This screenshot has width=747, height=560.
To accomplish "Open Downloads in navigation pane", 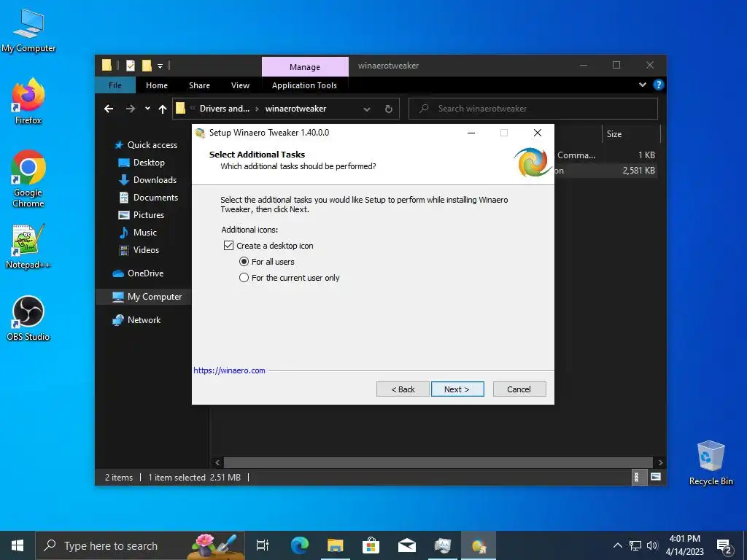I will click(x=147, y=180).
